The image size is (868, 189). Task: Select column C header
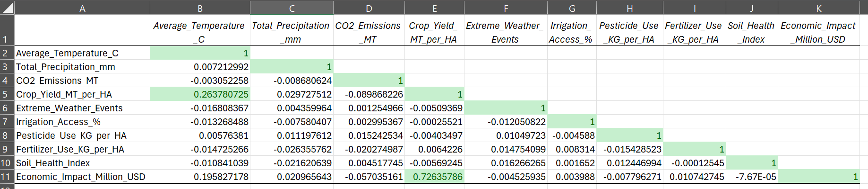(292, 8)
